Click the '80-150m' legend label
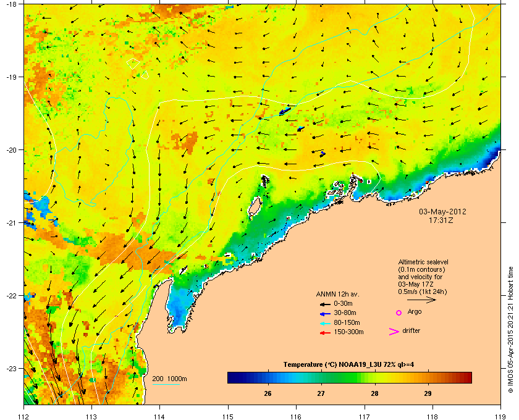Image resolution: width=519 pixels, height=420 pixels. pos(347,322)
